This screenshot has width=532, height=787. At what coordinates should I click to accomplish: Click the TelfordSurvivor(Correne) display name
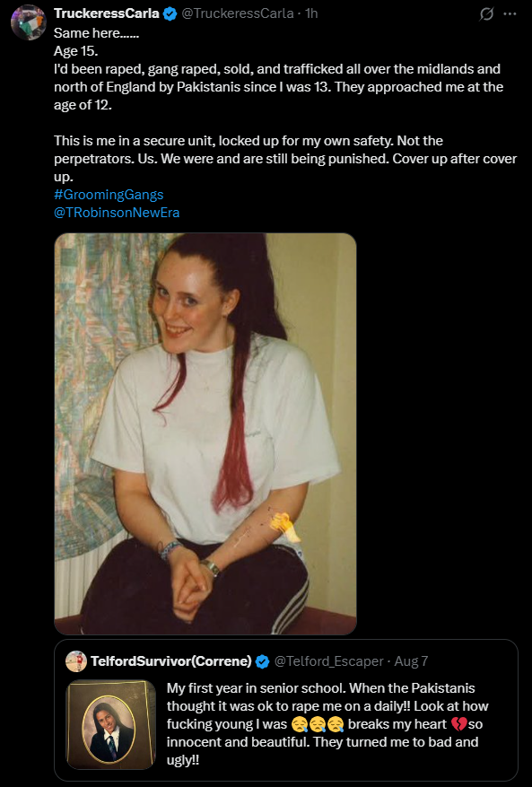click(171, 661)
